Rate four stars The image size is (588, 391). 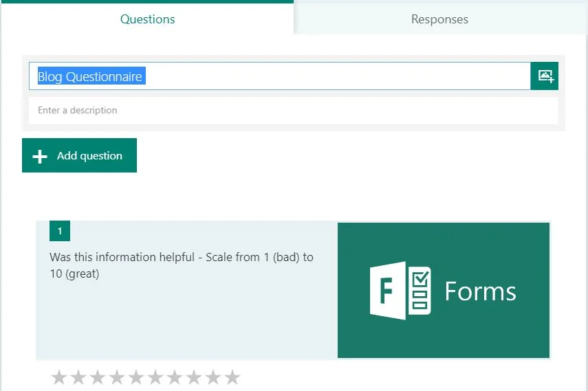[x=117, y=377]
